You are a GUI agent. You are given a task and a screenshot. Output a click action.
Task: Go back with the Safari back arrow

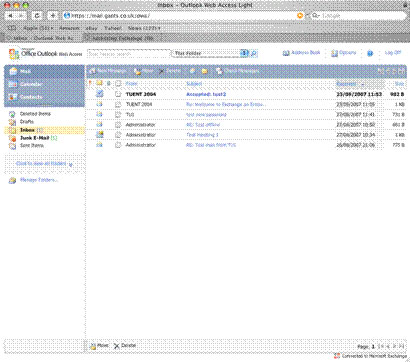(10, 16)
